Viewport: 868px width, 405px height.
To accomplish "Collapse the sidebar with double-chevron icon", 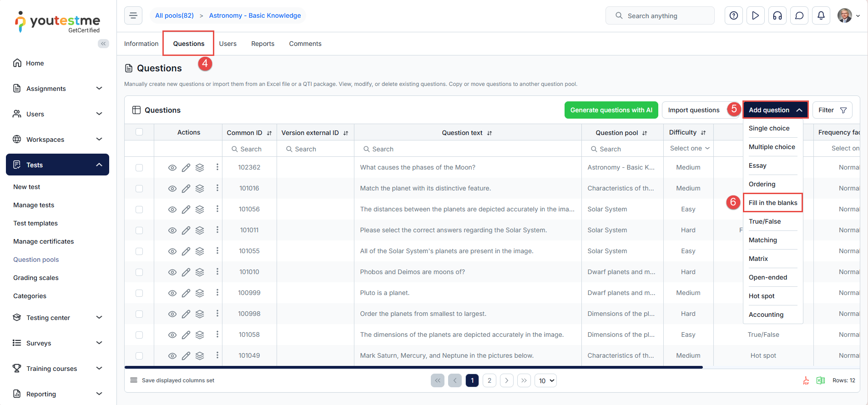I will pos(103,44).
